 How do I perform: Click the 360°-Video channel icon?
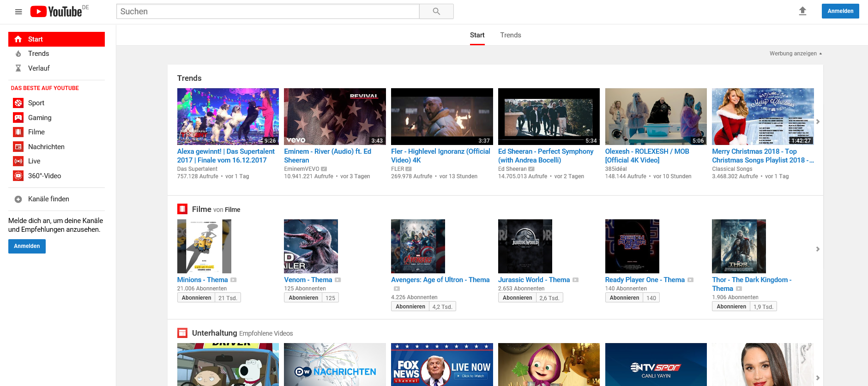18,176
